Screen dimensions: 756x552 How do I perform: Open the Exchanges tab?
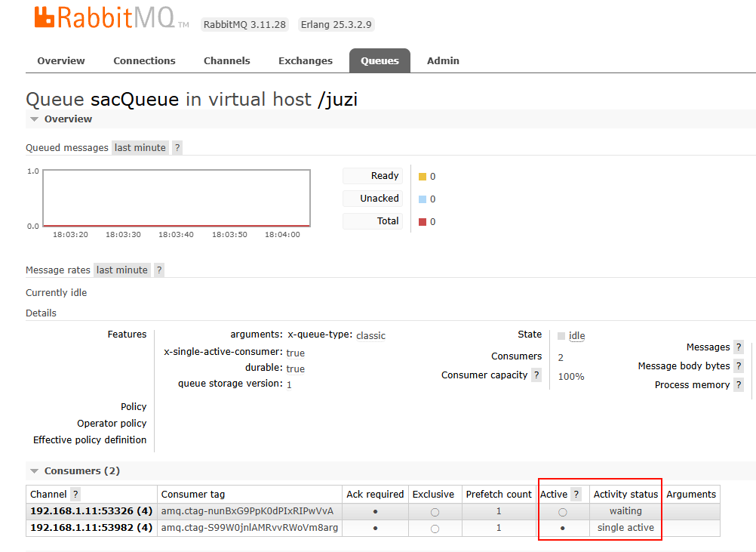click(x=305, y=61)
